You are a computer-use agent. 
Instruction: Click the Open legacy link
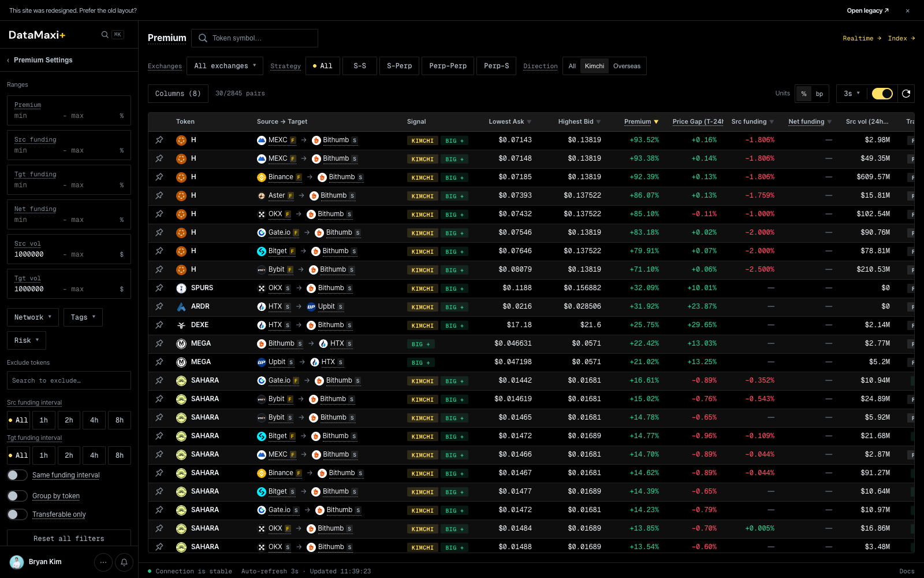coord(867,10)
